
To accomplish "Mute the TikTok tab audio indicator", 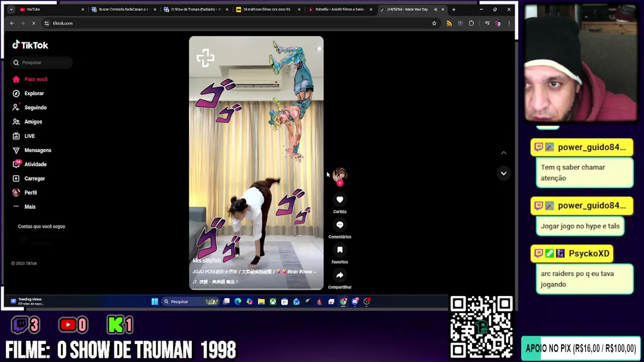I will click(435, 10).
